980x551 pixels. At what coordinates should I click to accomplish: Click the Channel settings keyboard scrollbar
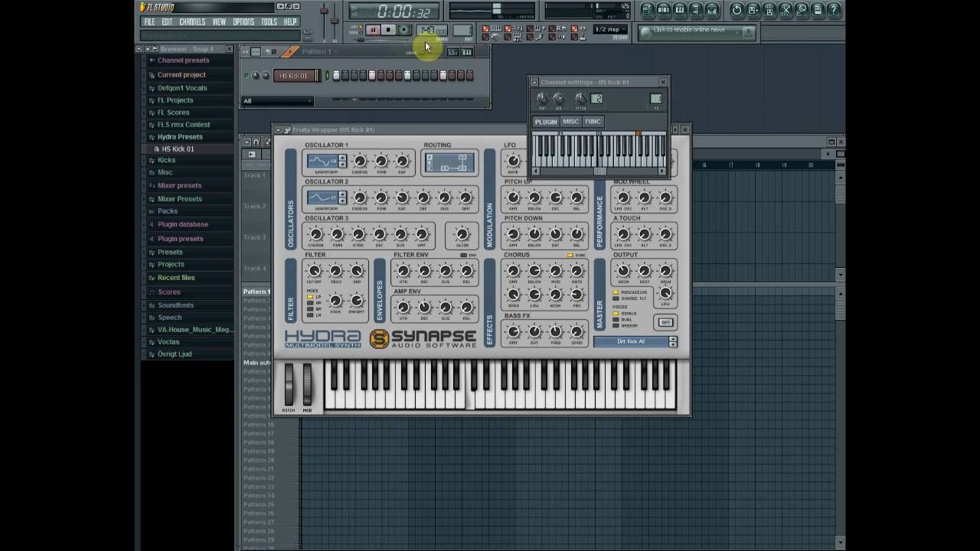tap(599, 171)
